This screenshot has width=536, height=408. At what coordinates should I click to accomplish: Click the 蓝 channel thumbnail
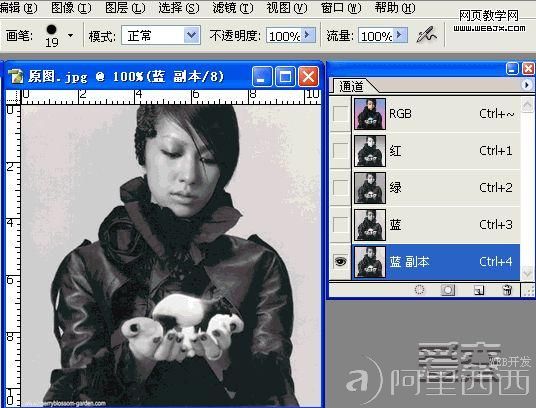point(370,225)
